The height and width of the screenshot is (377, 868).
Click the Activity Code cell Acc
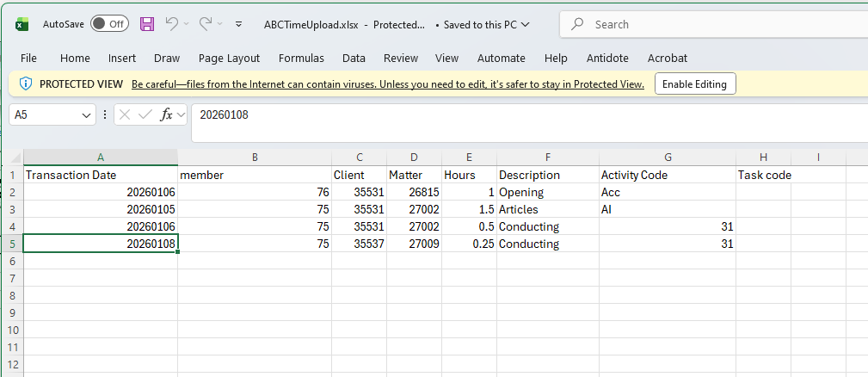click(668, 192)
